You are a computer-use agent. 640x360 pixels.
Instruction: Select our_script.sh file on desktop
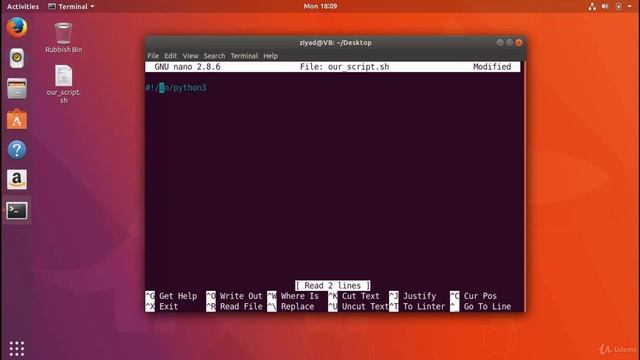[63, 84]
